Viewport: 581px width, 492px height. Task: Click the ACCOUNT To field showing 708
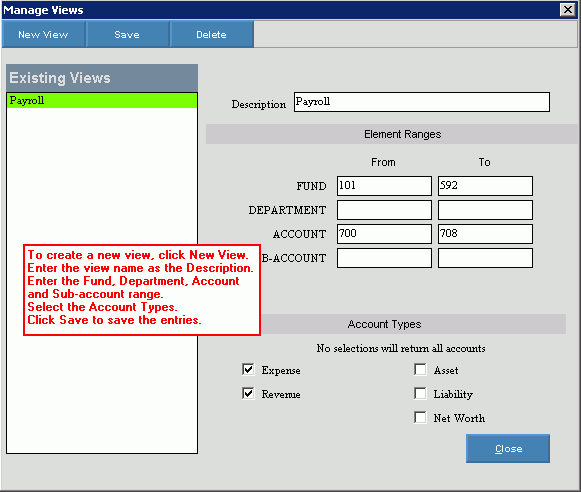[x=485, y=234]
